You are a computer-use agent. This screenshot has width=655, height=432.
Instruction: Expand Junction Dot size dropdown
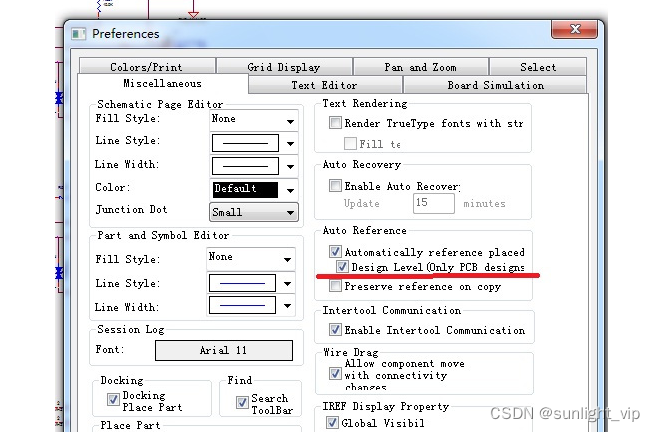(x=291, y=212)
